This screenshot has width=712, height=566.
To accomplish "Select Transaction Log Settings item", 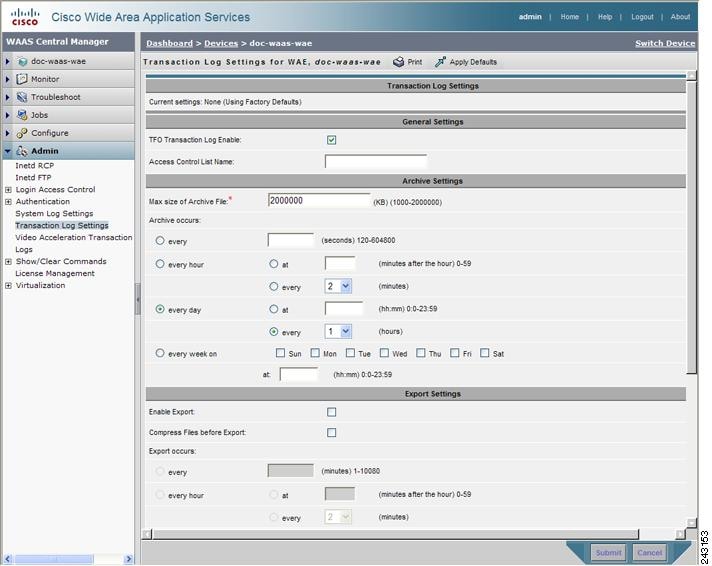I will click(x=62, y=226).
